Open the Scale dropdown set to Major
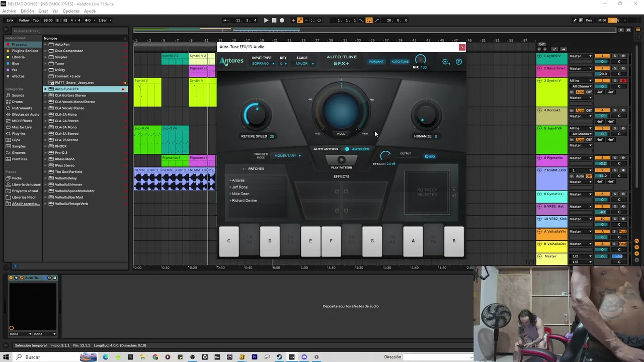644x362 pixels. point(305,64)
